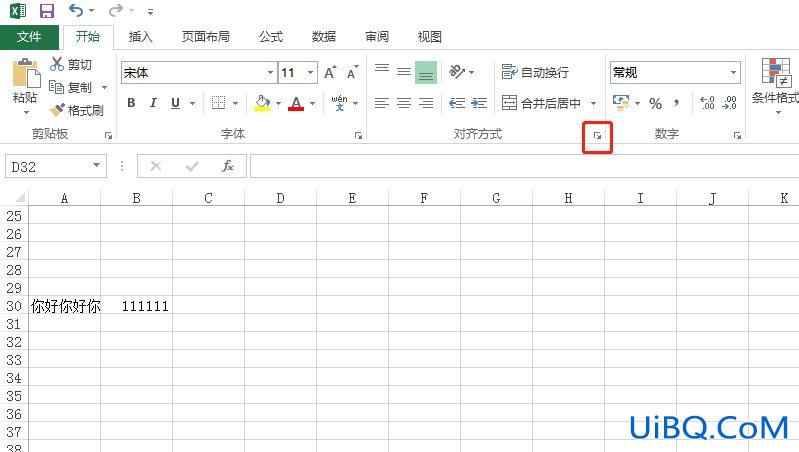This screenshot has width=799, height=452.
Task: Click accounting number format icon
Action: coord(621,103)
